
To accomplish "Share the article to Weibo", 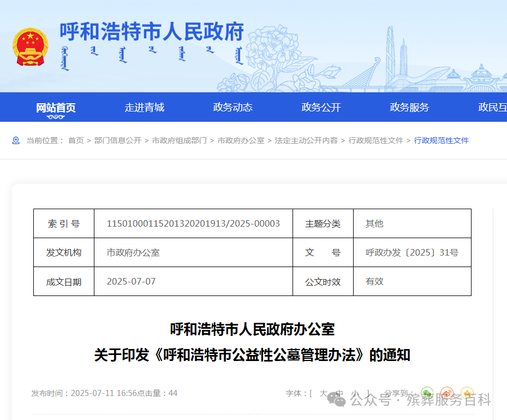I will (x=447, y=392).
